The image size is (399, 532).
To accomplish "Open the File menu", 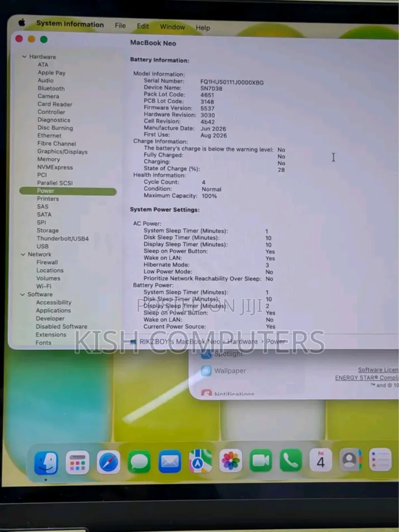I will (x=120, y=25).
